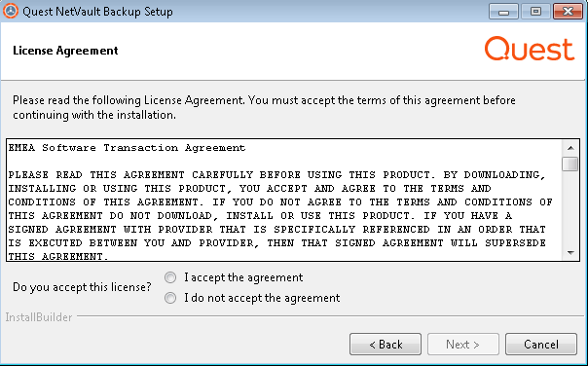This screenshot has width=588, height=366.
Task: Click the InstallBuilder label
Action: (39, 317)
